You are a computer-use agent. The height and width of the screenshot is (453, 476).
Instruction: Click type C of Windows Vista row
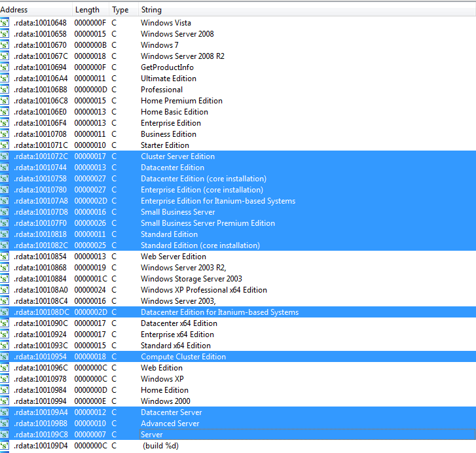click(114, 23)
